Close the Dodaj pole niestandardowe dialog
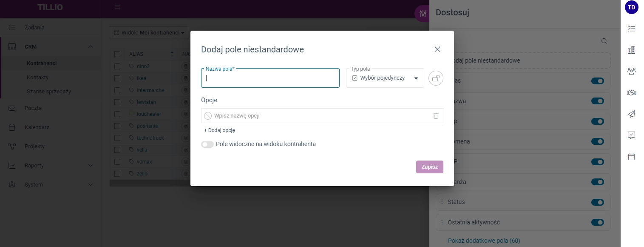Image resolution: width=644 pixels, height=247 pixels. 437,49
